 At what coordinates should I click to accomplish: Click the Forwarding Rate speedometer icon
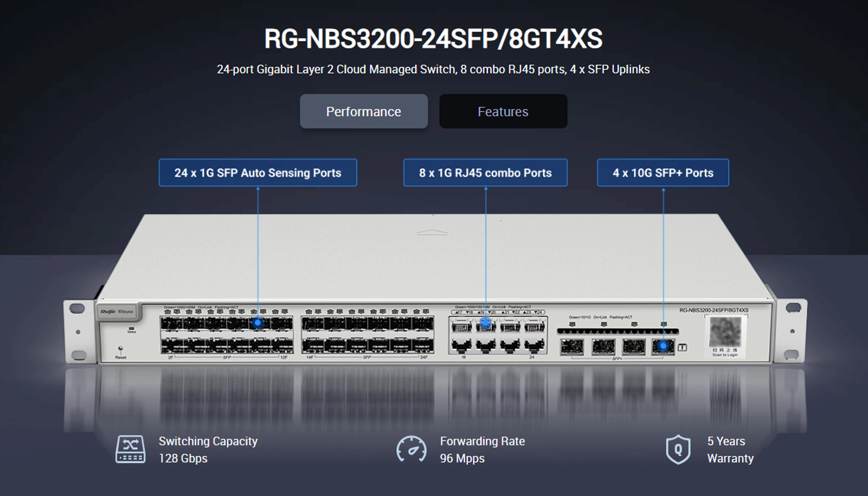411,449
